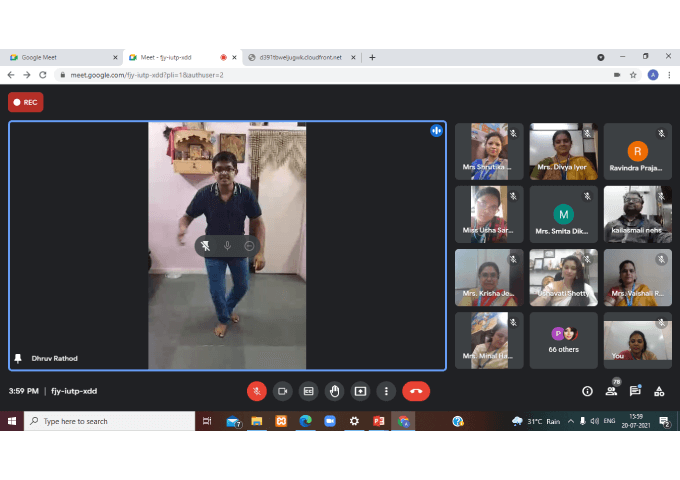This screenshot has height=480, width=680.
Task: Unmute the microphone in the call bar
Action: point(256,391)
